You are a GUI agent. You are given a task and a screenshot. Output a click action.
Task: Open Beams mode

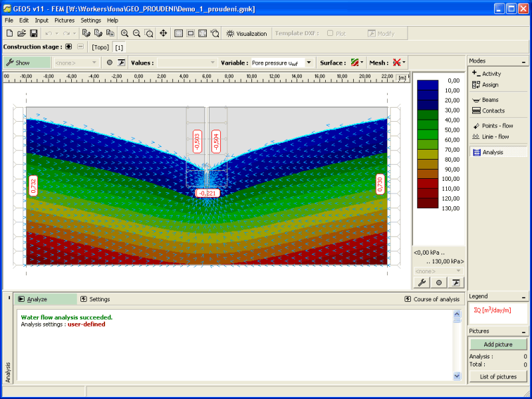485,100
